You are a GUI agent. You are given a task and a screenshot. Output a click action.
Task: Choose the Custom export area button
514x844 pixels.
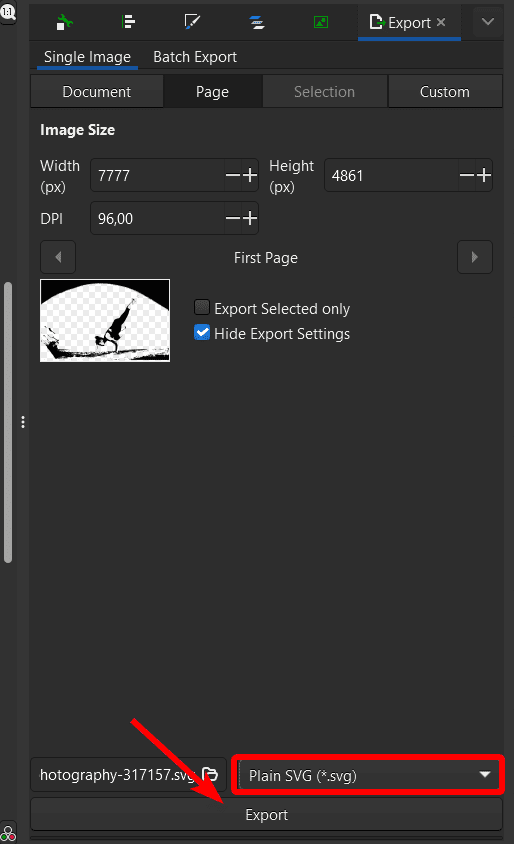[x=445, y=92]
